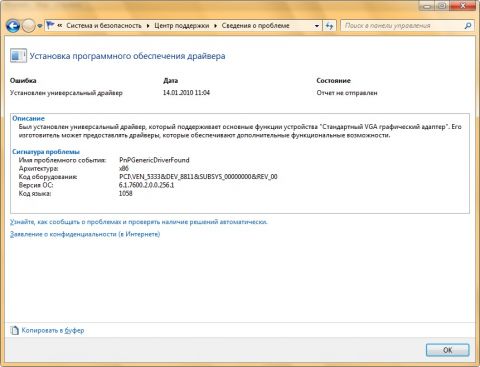Click the search magnifier icon
The width and height of the screenshot is (480, 367).
pos(468,25)
